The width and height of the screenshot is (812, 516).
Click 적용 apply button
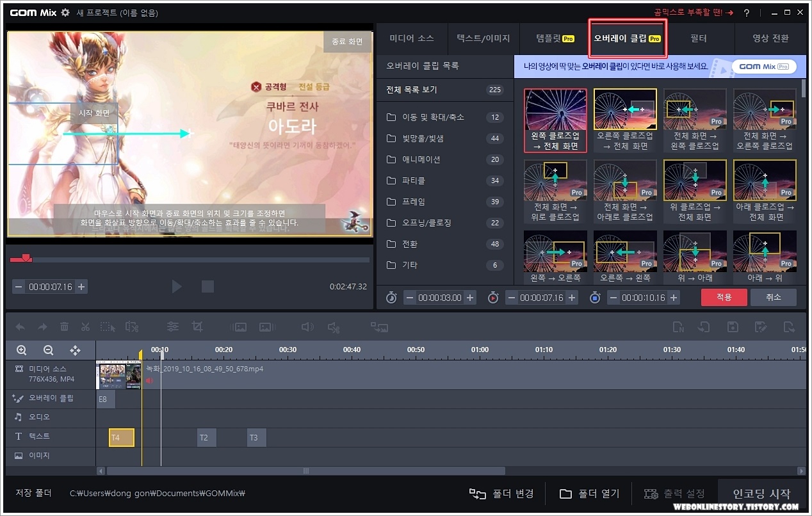[724, 297]
